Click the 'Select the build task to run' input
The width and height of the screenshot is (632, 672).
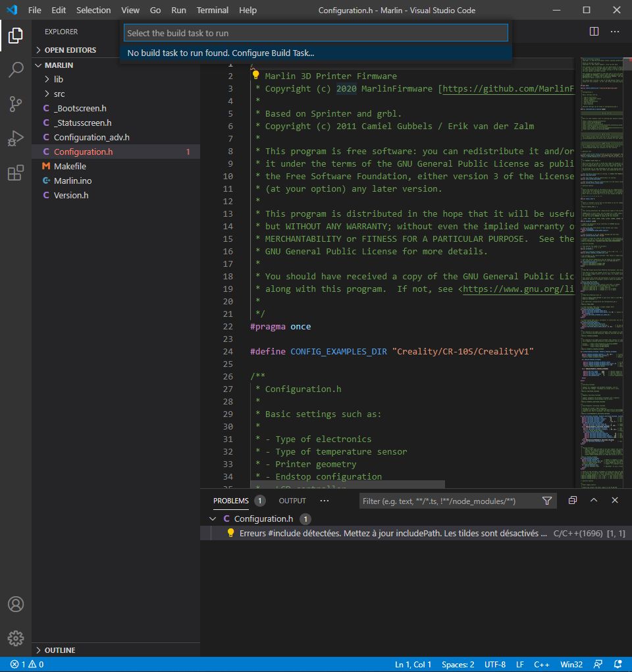pos(316,33)
